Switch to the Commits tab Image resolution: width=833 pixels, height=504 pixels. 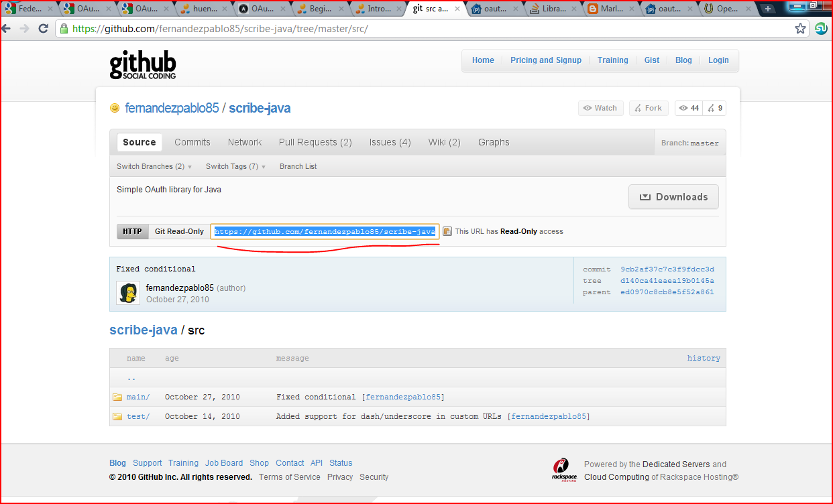pos(192,142)
